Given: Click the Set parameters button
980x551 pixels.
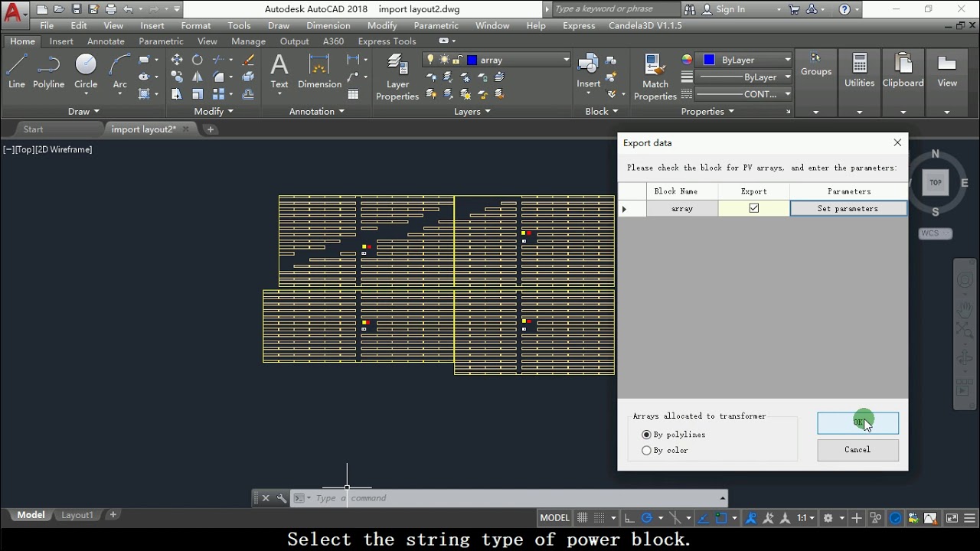Looking at the screenshot, I should (848, 208).
